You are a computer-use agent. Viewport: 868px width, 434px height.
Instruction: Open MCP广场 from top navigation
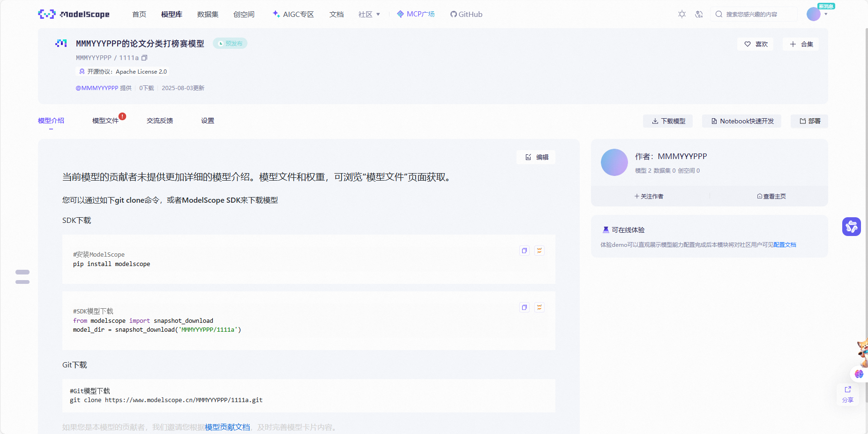tap(416, 14)
